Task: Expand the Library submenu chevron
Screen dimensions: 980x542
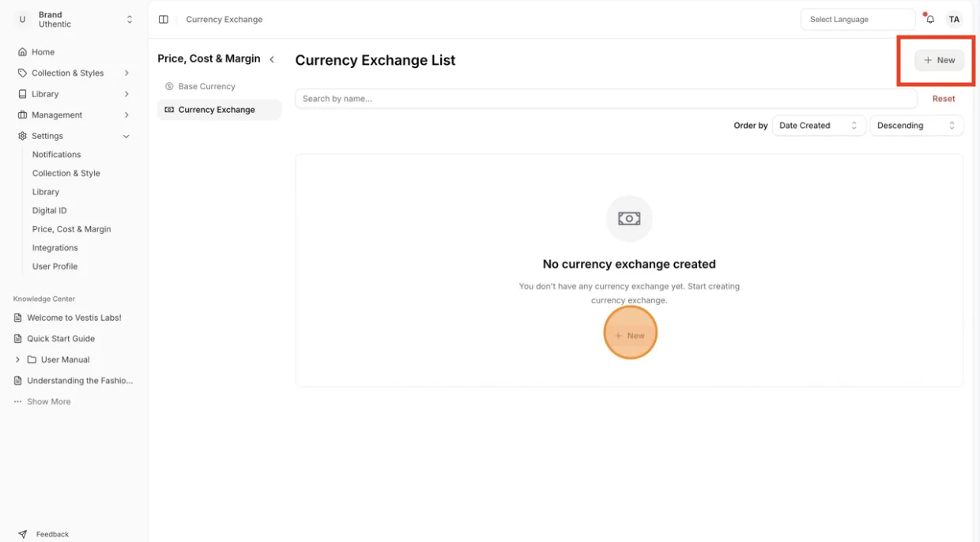Action: pos(126,94)
